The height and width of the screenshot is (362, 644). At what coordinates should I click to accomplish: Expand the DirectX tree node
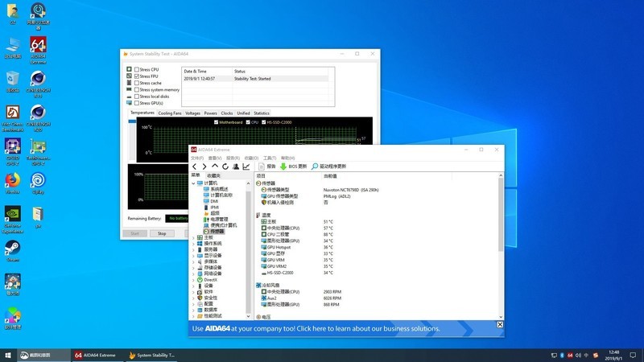193,279
